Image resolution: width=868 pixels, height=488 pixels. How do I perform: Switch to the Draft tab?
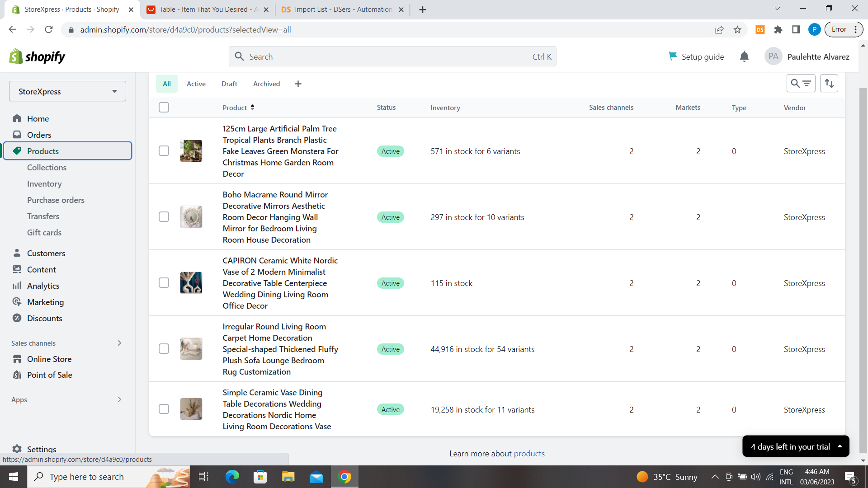click(229, 84)
